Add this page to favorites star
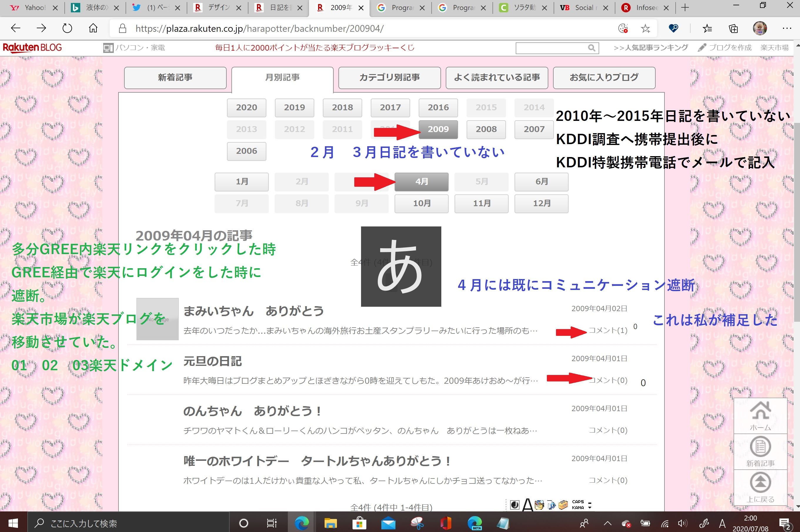 [645, 29]
